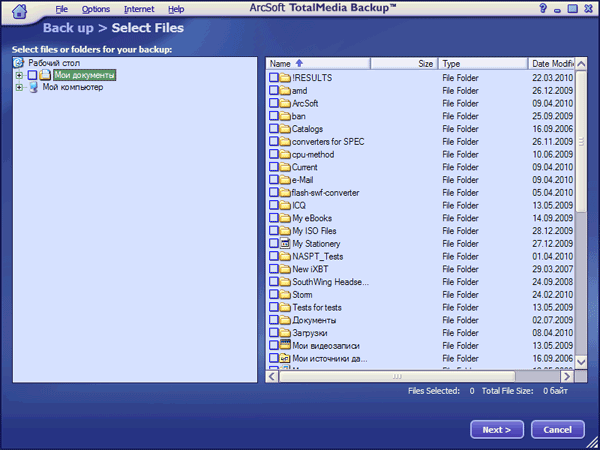Click the vertical scrollbar thumb in file list
Screen dimensions: 600x450
[x=581, y=141]
